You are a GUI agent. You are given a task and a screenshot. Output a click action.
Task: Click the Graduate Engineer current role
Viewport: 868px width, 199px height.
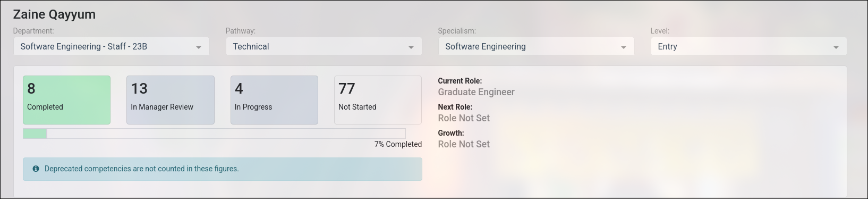tap(476, 92)
